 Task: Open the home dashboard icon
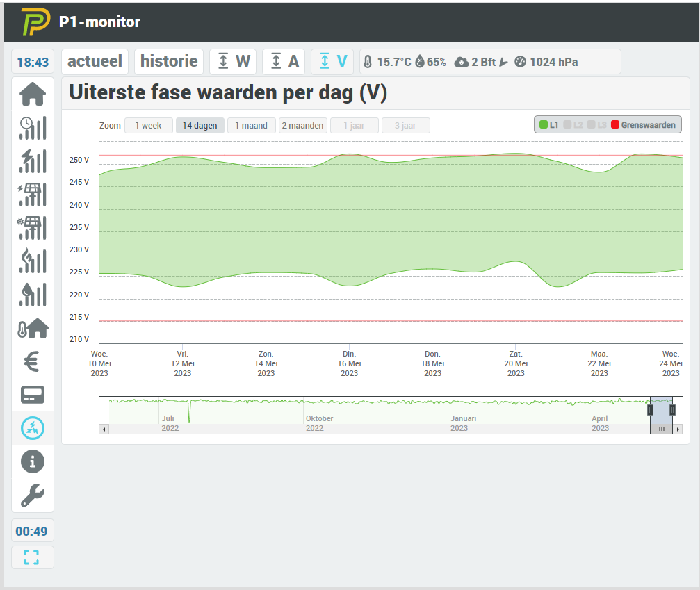[33, 95]
